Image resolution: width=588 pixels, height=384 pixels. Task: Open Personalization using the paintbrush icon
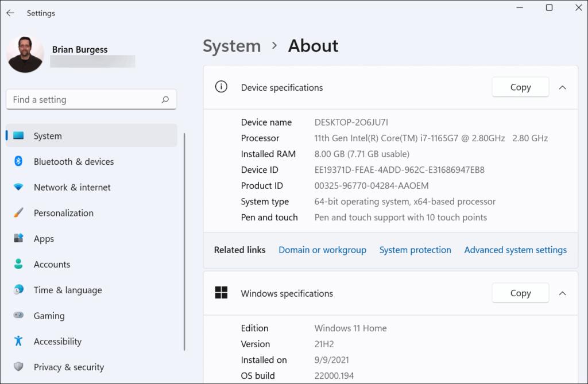(18, 212)
